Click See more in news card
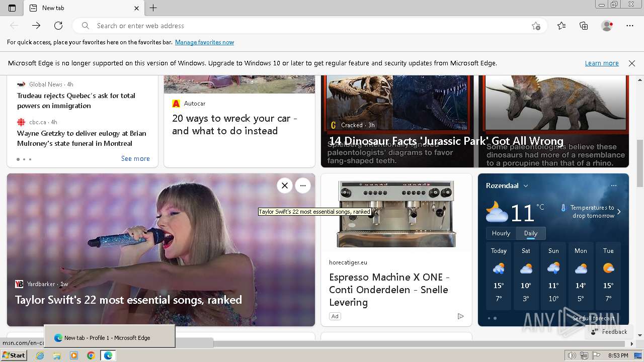Viewport: 644px width, 362px height. [135, 158]
